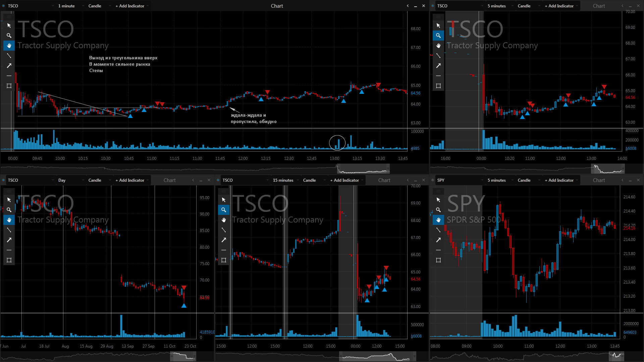Select pointer tool in TSCO 1 minute chart
The width and height of the screenshot is (644, 362).
pos(9,25)
